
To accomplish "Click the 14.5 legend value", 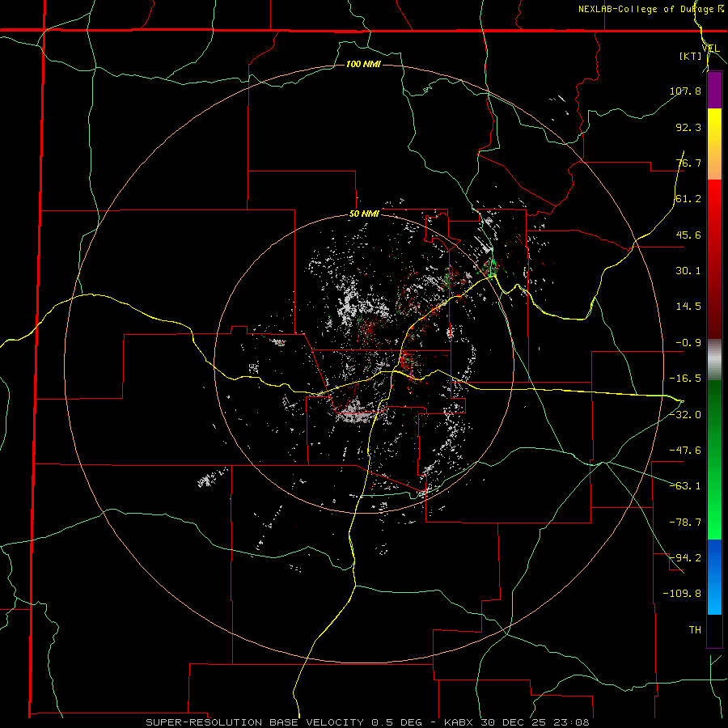I will 688,307.
